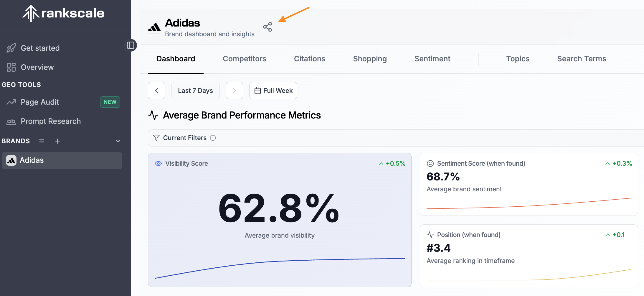Show Current Filters info tooltip icon
Screen dimensions: 644x296
coord(213,138)
